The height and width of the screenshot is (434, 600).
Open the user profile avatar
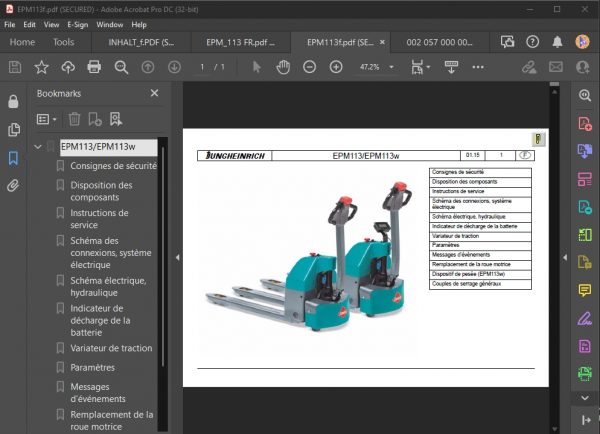tap(582, 42)
